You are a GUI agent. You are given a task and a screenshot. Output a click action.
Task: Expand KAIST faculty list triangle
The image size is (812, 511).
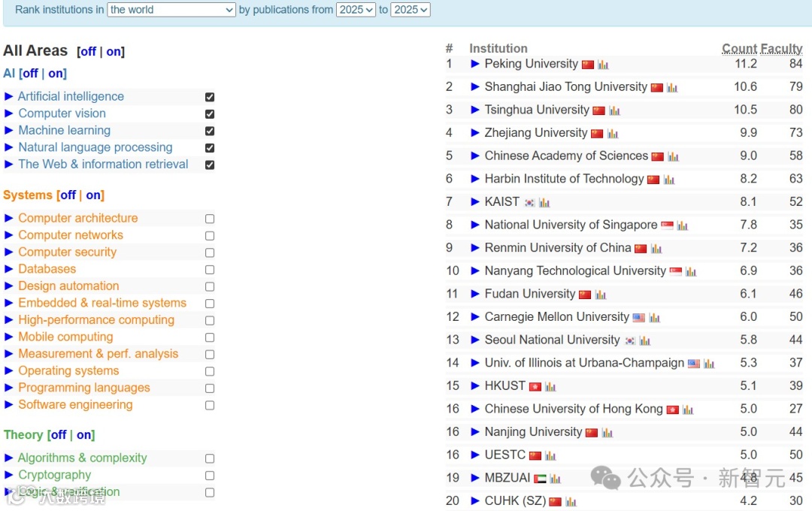coord(475,202)
